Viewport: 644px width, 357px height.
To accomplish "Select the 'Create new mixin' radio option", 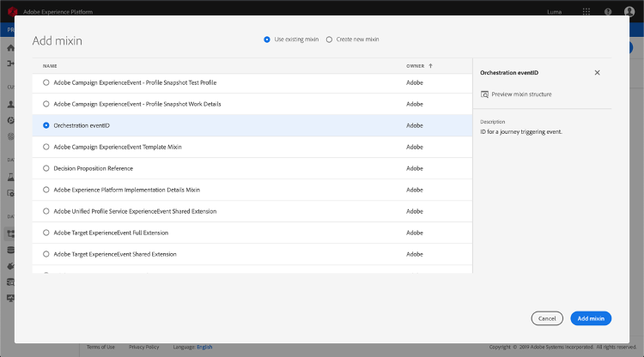I will tap(329, 39).
